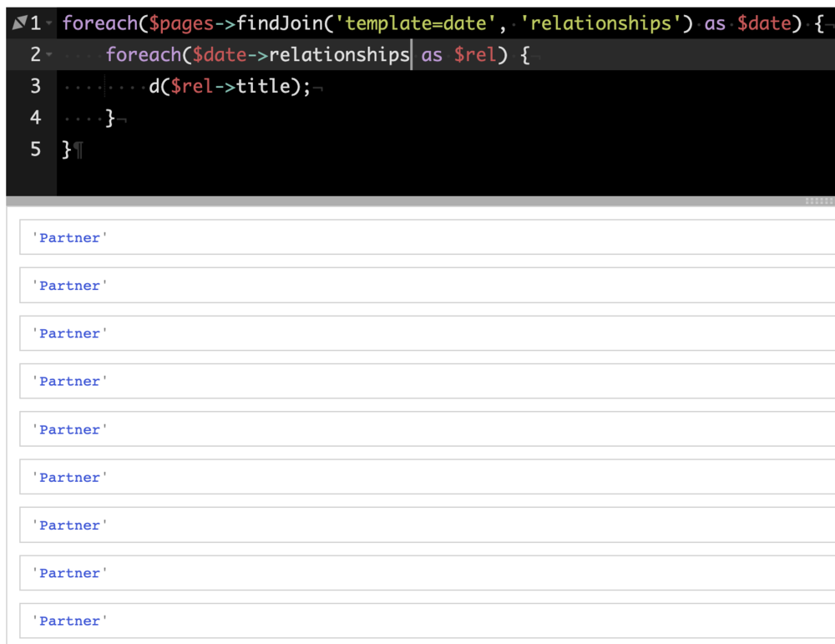Viewport: 835px width, 644px height.
Task: Fold the inner foreach loop on line 2
Action: pos(48,55)
